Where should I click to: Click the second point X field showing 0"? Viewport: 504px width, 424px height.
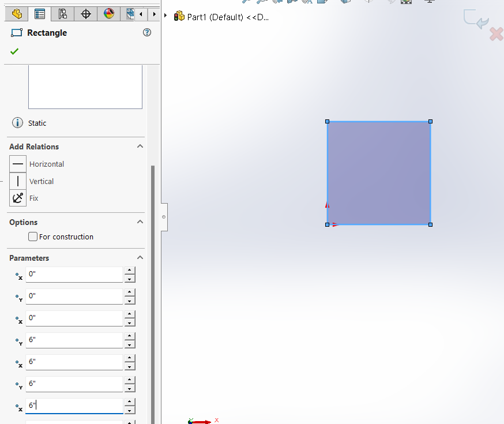74,318
